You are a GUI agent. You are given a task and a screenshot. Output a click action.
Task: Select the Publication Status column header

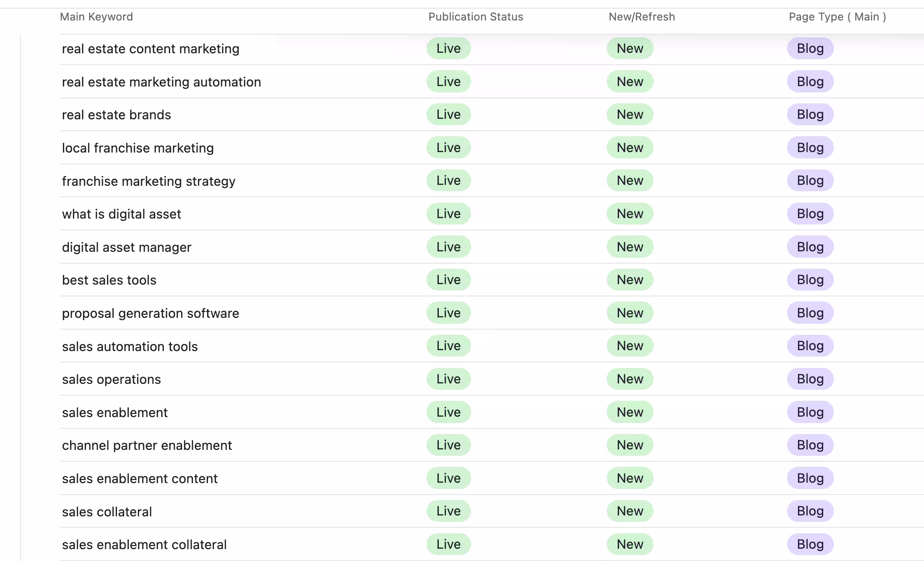[476, 17]
